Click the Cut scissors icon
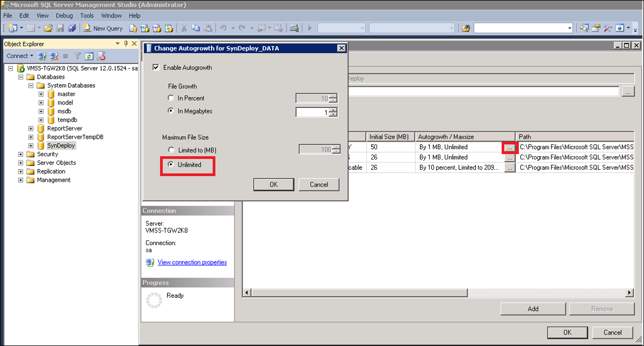Viewport: 644px width, 346px height. [184, 28]
